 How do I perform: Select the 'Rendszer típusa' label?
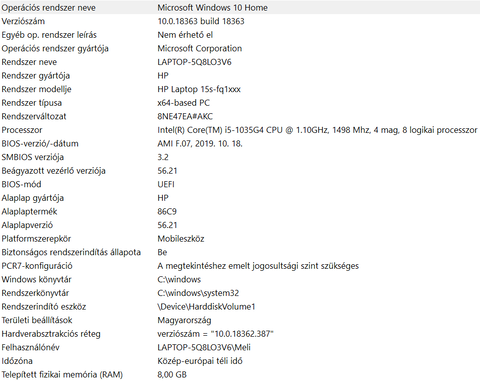click(x=31, y=103)
